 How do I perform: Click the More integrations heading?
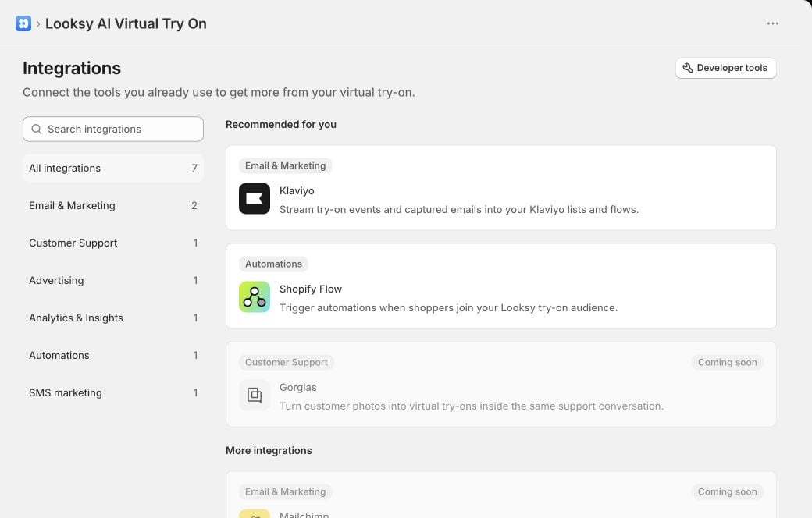[x=269, y=450]
